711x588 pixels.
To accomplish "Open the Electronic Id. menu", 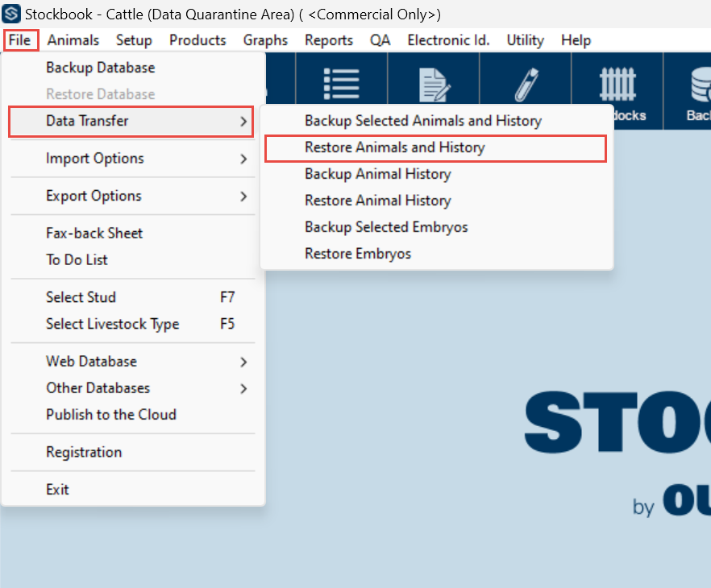I will tap(448, 40).
